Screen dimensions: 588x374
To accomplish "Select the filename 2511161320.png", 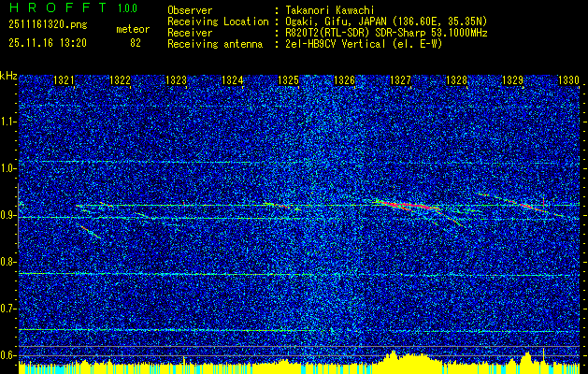I will click(x=48, y=25).
